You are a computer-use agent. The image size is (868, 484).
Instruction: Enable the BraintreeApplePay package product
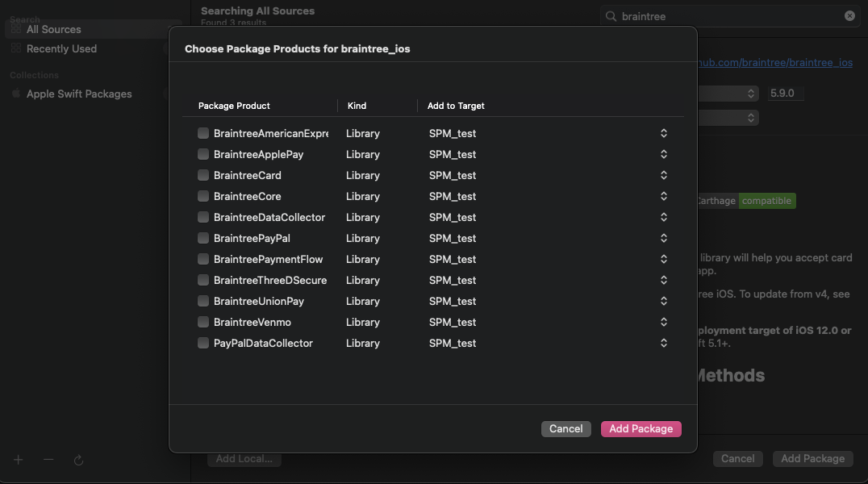(203, 155)
